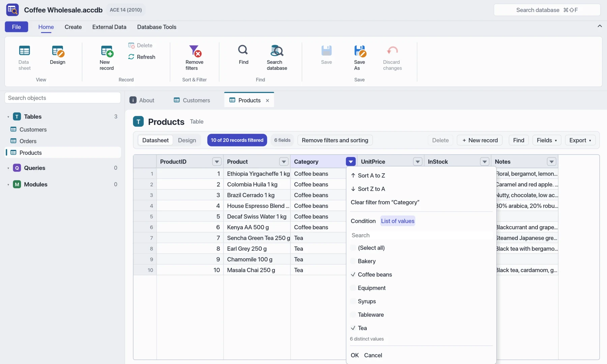Switch to the Customers document tab
The height and width of the screenshot is (364, 607).
pyautogui.click(x=192, y=100)
